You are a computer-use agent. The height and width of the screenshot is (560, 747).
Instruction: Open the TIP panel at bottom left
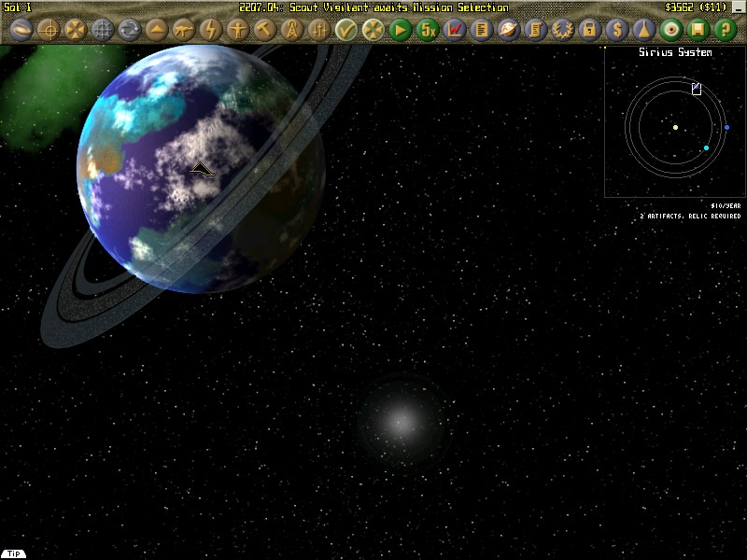(13, 553)
